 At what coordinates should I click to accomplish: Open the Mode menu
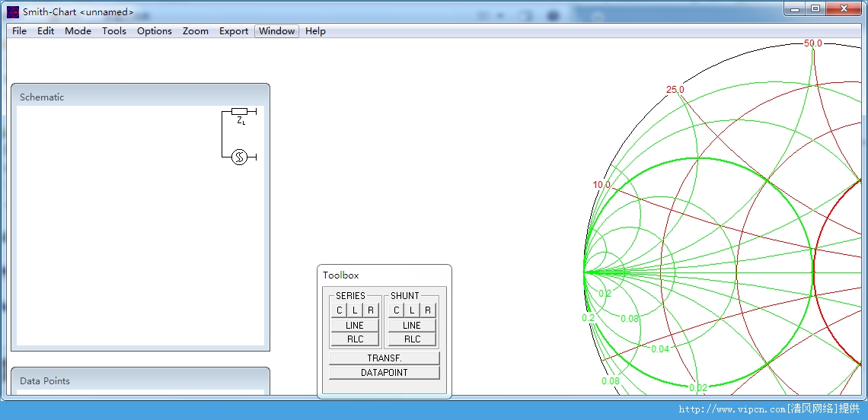78,31
